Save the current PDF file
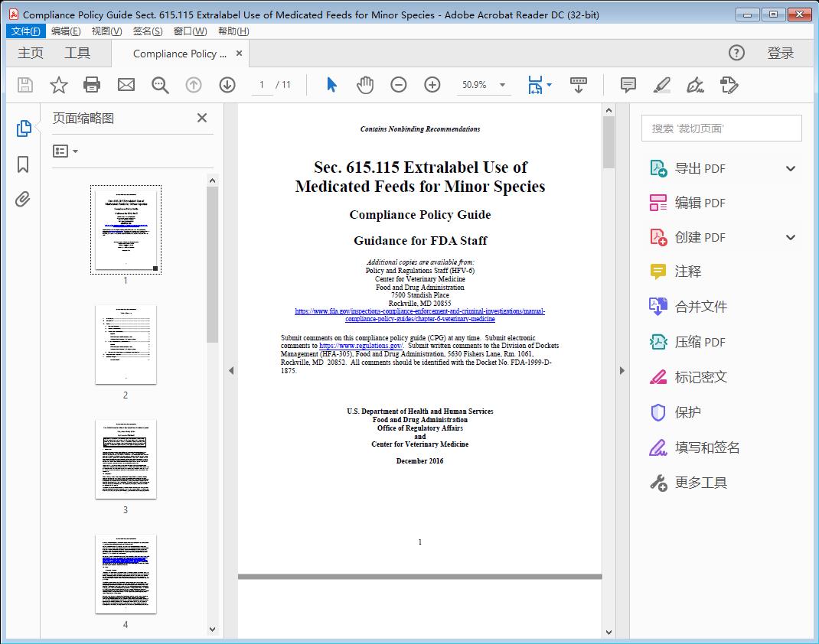The image size is (819, 644). (x=24, y=85)
